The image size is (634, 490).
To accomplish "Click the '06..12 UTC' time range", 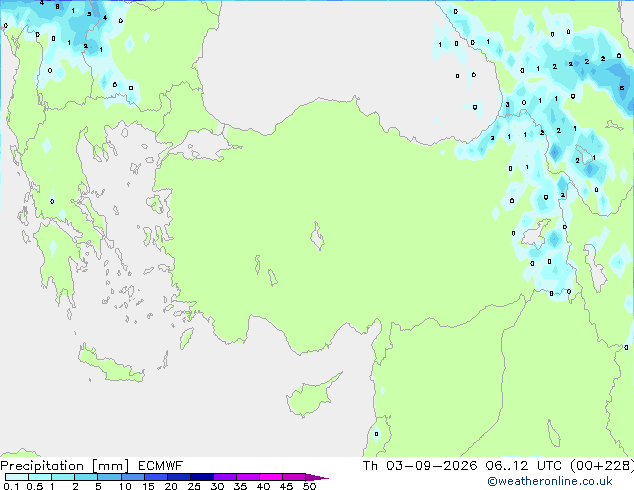I will point(523,466).
